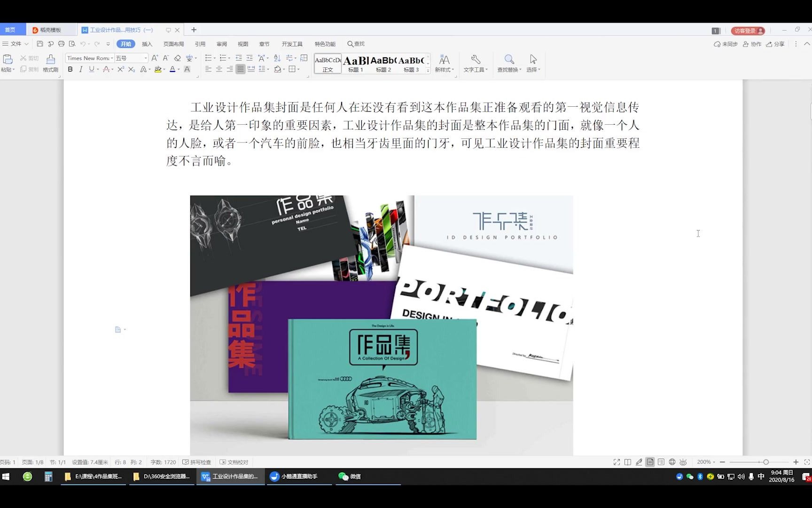The width and height of the screenshot is (812, 508).
Task: Open the underline style dropdown arrow
Action: pyautogui.click(x=97, y=69)
